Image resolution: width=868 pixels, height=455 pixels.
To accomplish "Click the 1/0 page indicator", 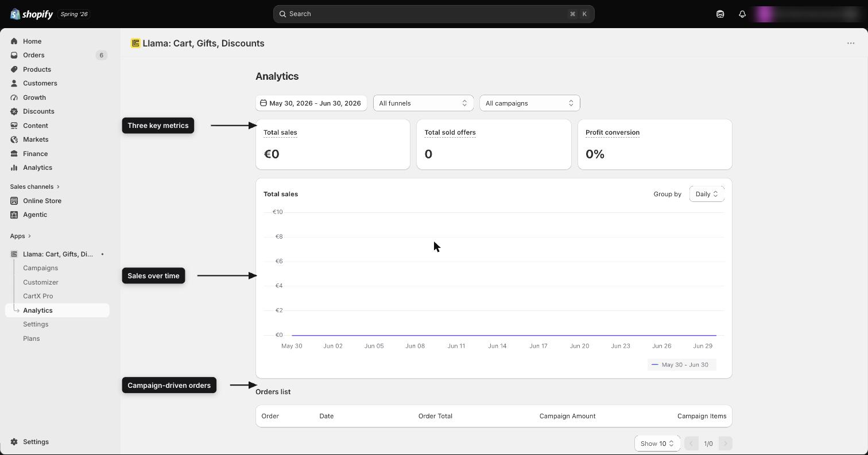I will 708,444.
